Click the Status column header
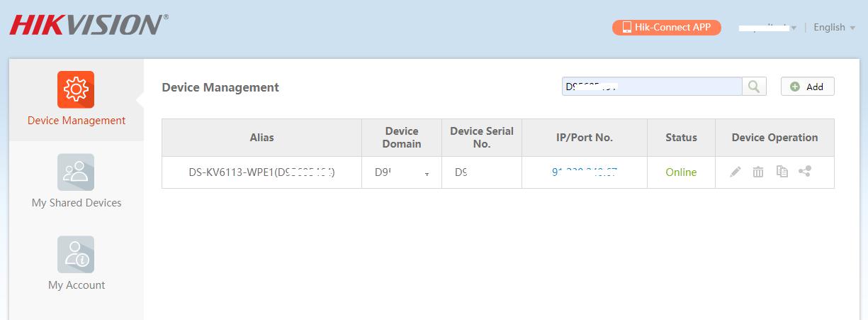Image resolution: width=868 pixels, height=320 pixels. (x=681, y=138)
